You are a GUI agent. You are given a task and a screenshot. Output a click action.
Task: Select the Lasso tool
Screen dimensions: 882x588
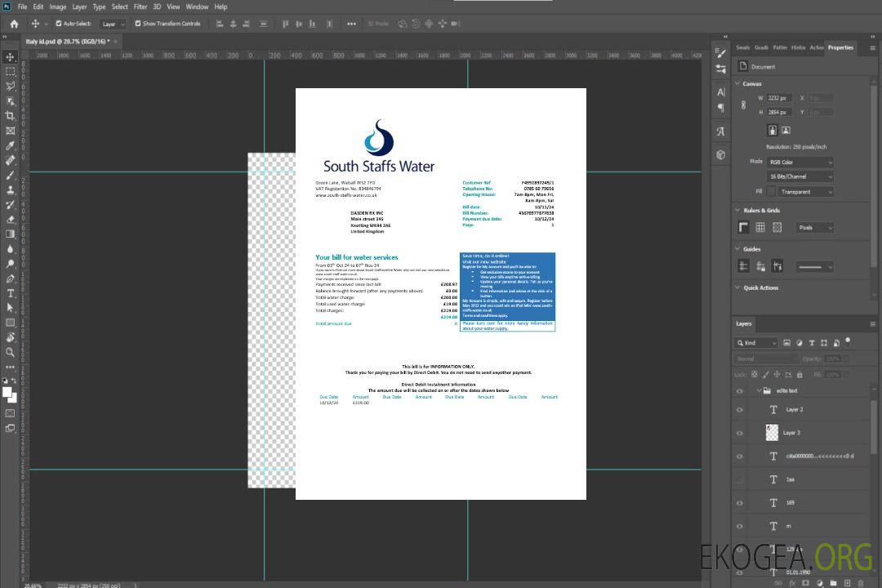(x=10, y=86)
